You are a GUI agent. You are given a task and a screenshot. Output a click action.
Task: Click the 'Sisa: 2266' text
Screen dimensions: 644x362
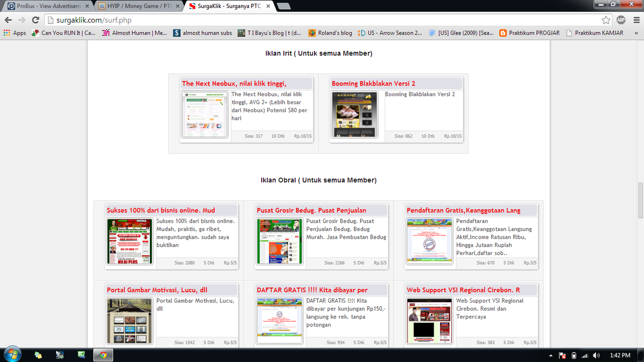tap(335, 263)
